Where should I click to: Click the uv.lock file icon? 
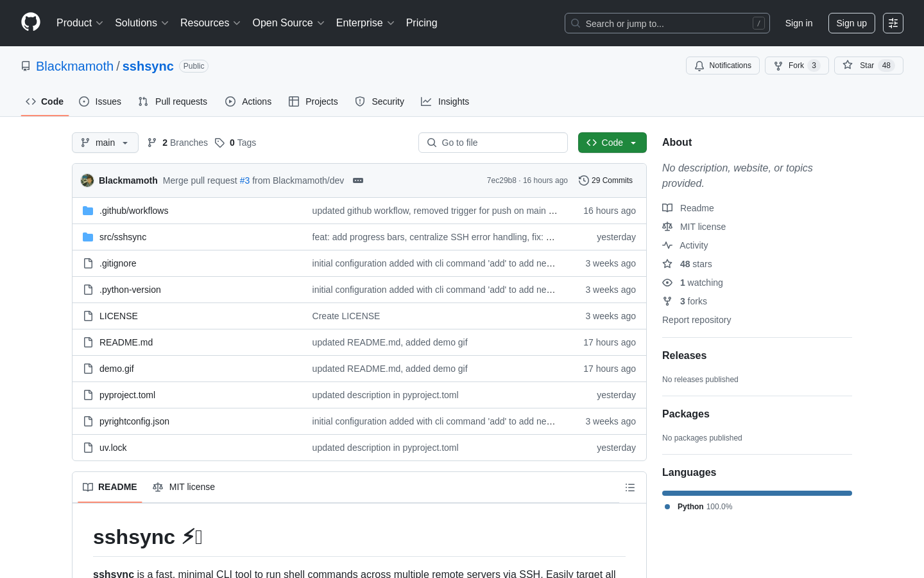(88, 448)
